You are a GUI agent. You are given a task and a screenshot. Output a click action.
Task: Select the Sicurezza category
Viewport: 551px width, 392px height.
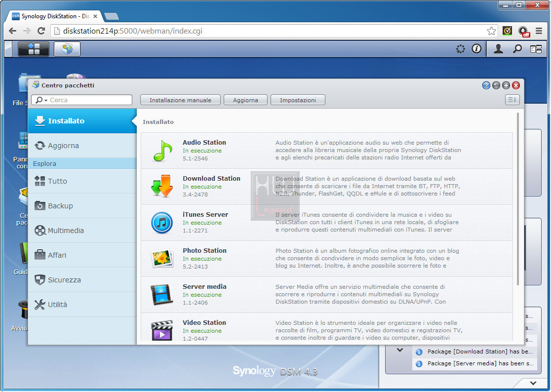tap(82, 280)
